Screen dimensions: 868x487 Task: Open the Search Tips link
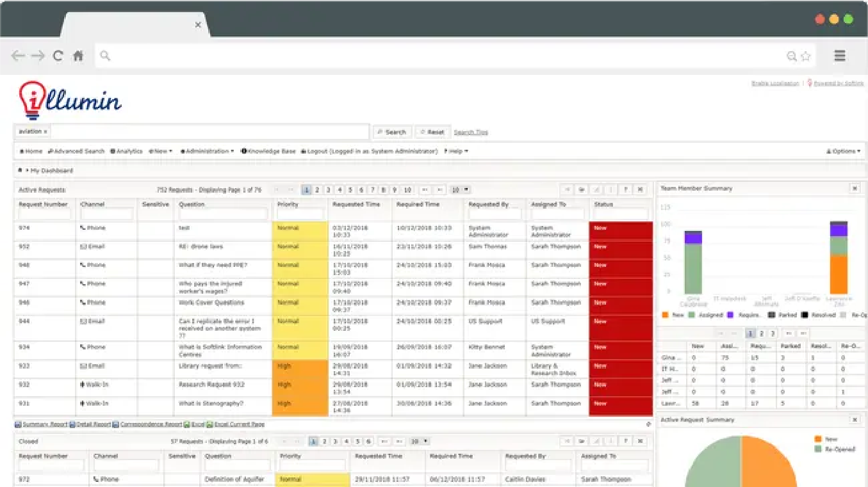(471, 132)
